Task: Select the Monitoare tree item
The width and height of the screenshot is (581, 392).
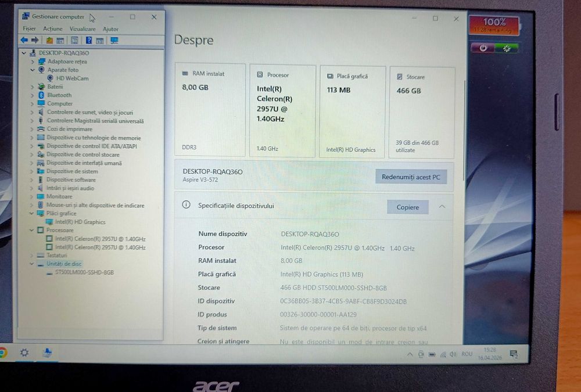Action: coord(59,196)
